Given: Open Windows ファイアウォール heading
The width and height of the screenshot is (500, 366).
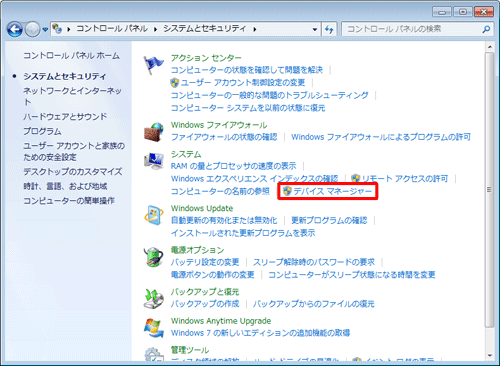Looking at the screenshot, I should click(219, 125).
